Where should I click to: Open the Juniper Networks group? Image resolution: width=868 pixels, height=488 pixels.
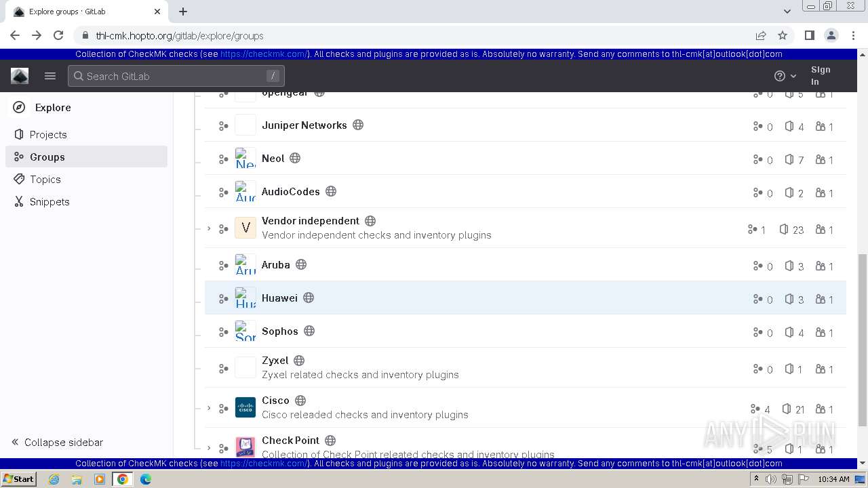[304, 125]
